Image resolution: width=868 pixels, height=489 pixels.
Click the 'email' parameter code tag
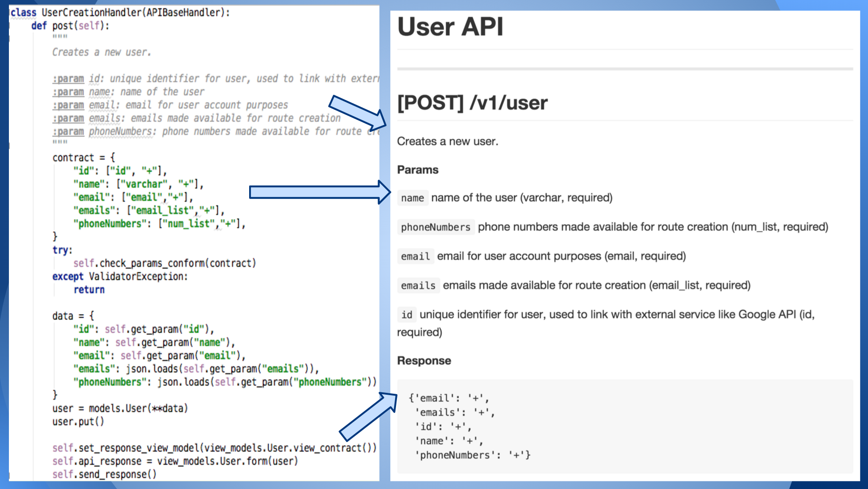[415, 256]
